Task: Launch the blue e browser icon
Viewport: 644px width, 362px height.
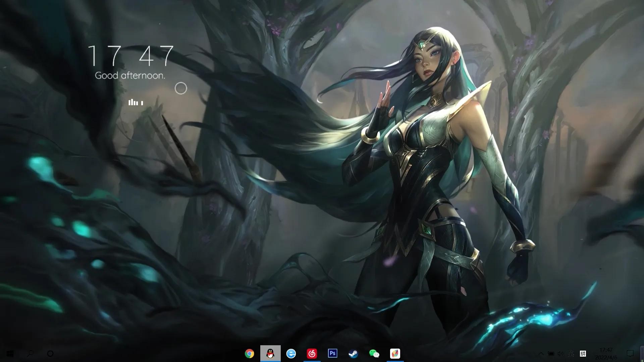Action: (x=291, y=354)
